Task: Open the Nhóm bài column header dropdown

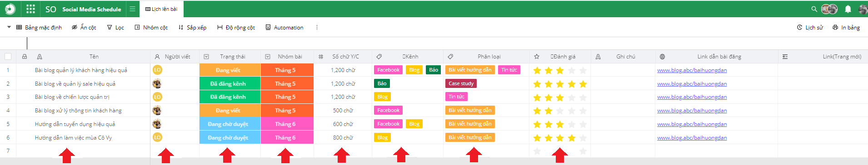Action: click(268, 57)
